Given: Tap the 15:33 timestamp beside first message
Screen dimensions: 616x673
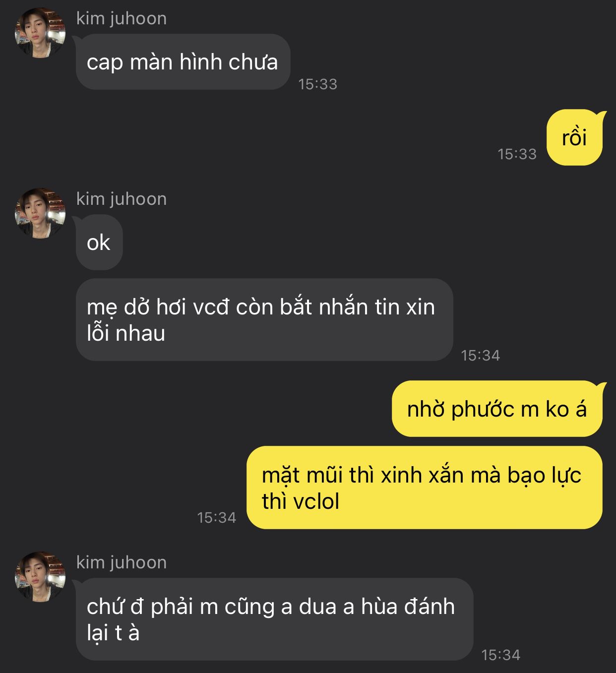Looking at the screenshot, I should tap(318, 84).
